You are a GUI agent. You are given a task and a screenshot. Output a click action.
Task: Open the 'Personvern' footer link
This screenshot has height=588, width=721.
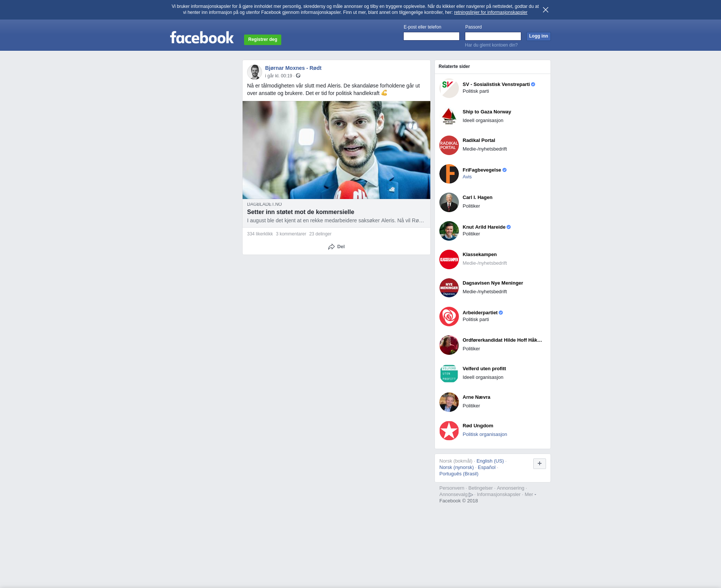click(452, 488)
